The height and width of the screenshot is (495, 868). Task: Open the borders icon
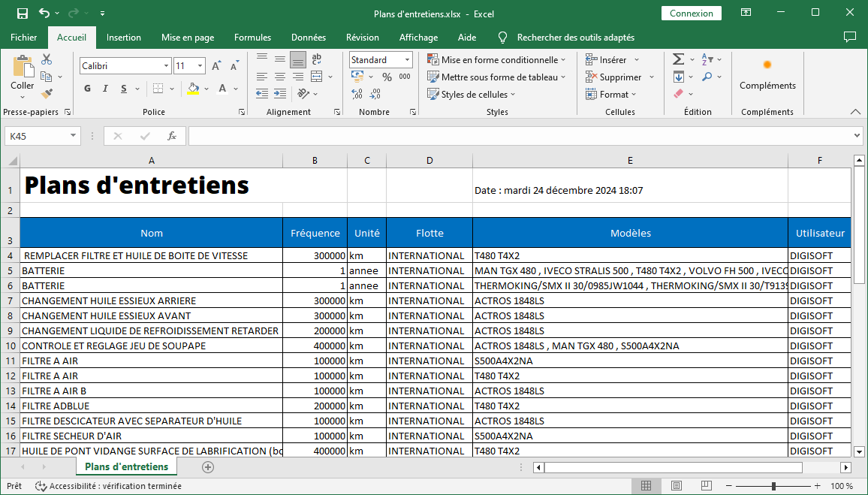click(x=158, y=89)
